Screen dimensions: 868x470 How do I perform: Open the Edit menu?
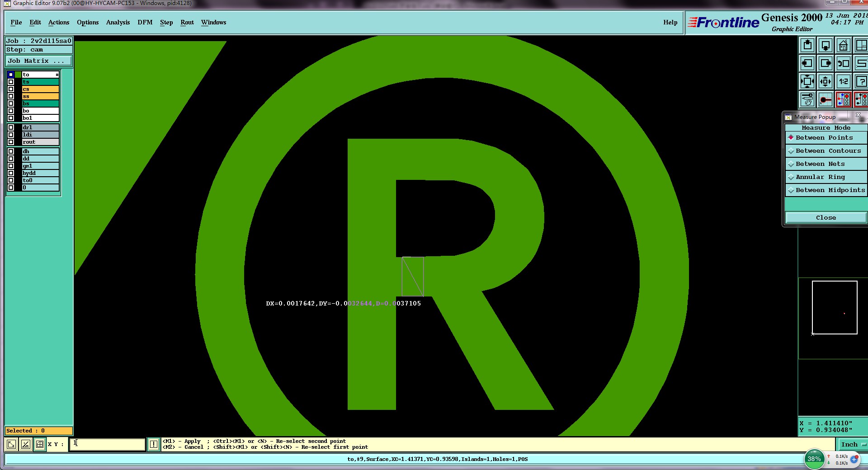[x=35, y=23]
